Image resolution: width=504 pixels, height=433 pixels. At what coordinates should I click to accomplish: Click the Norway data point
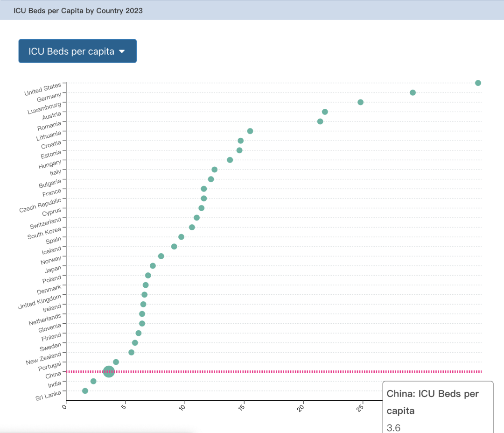pos(161,256)
